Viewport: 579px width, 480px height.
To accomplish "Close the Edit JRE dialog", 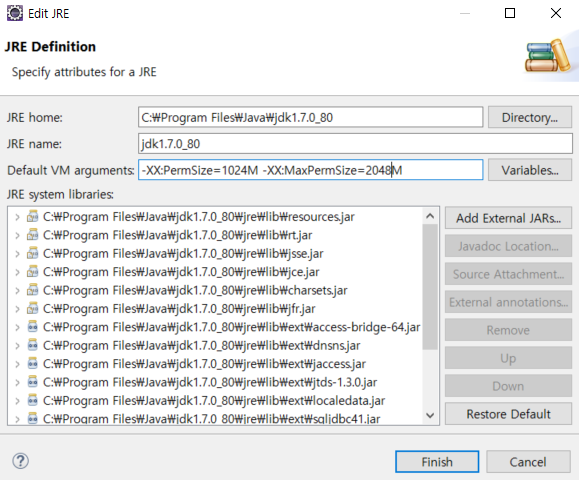I will coord(556,13).
